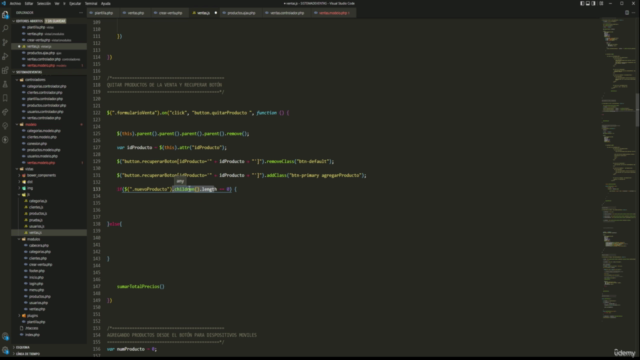Open the Accounts icon in activity bar

coord(5,336)
